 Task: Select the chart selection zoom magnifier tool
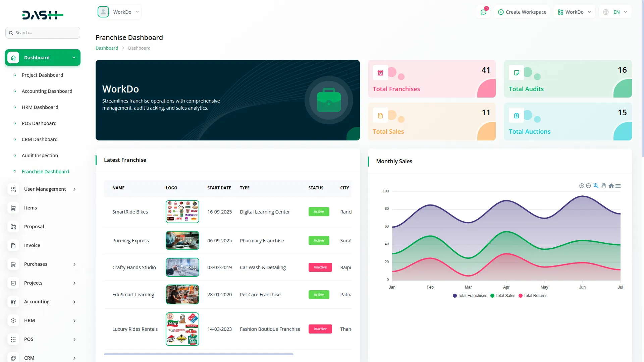pyautogui.click(x=596, y=186)
